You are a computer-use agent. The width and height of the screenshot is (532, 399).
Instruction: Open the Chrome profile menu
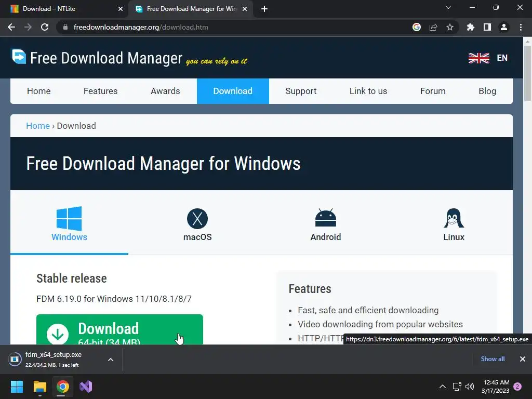click(504, 27)
